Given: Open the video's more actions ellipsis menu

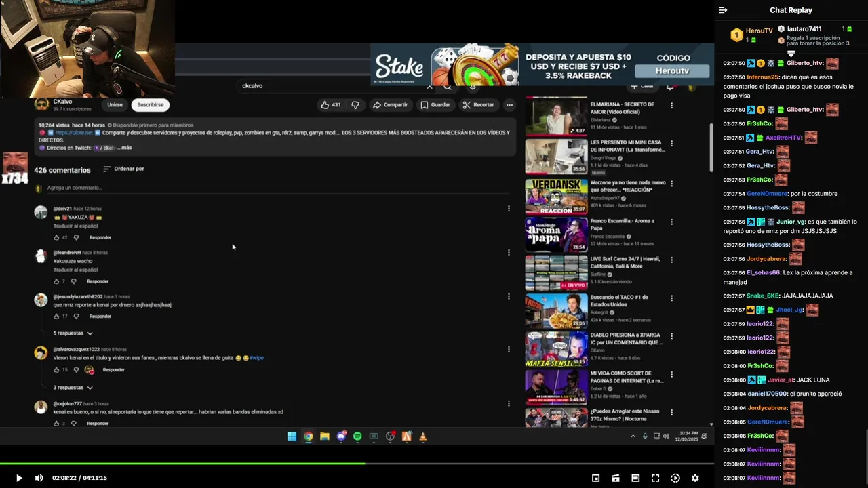Looking at the screenshot, I should [x=509, y=105].
